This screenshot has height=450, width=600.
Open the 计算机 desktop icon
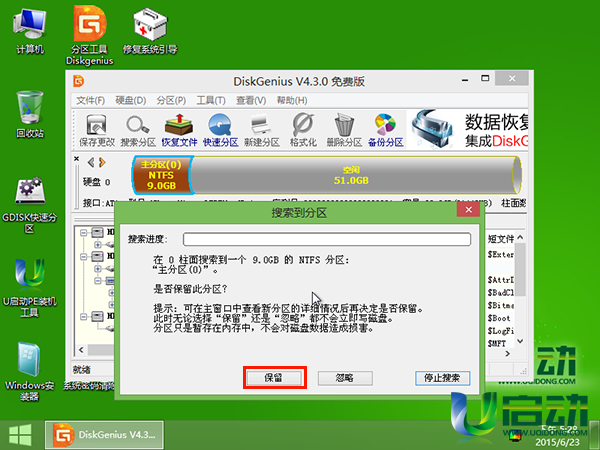[30, 32]
